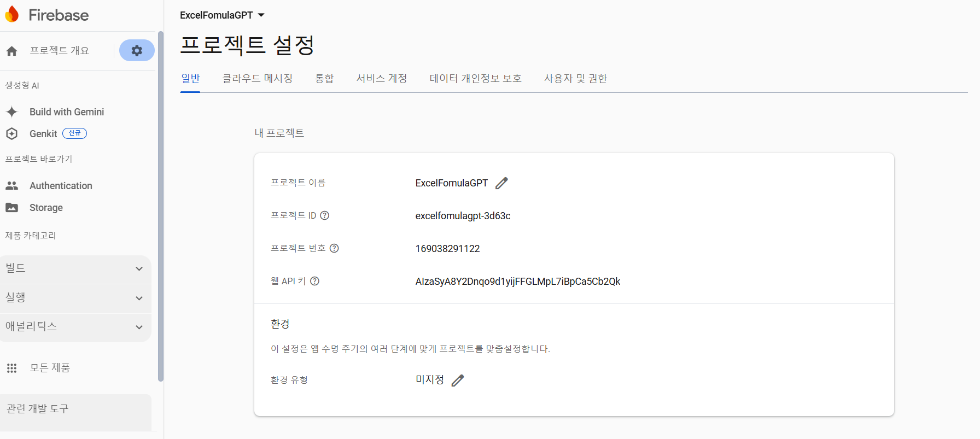Show help for 프로젝트 번호
This screenshot has width=980, height=439.
[334, 248]
